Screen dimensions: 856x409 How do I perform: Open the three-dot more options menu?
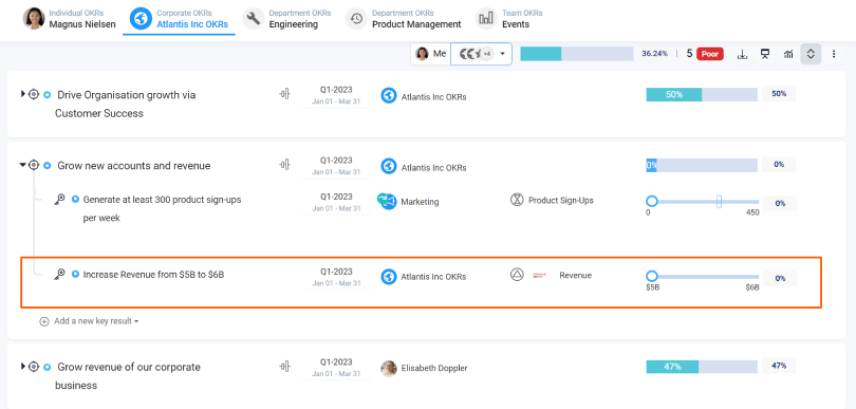pyautogui.click(x=834, y=54)
